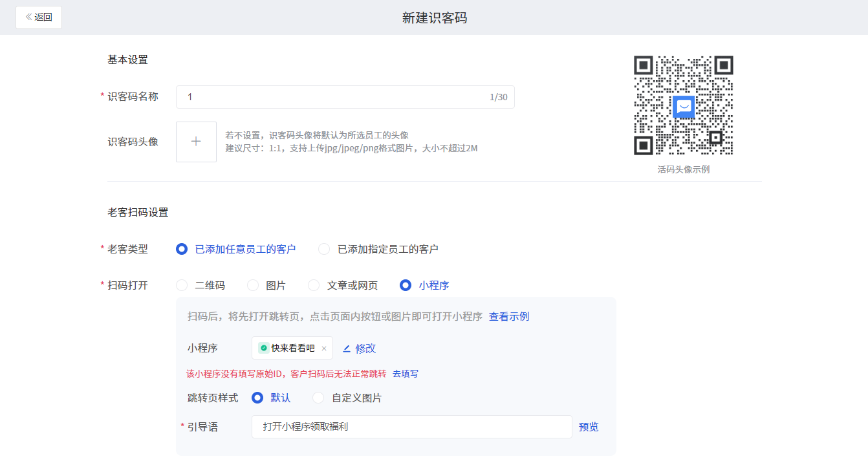This screenshot has width=868, height=463.
Task: Click the avatar size hint text 建议尺寸
Action: click(x=351, y=148)
